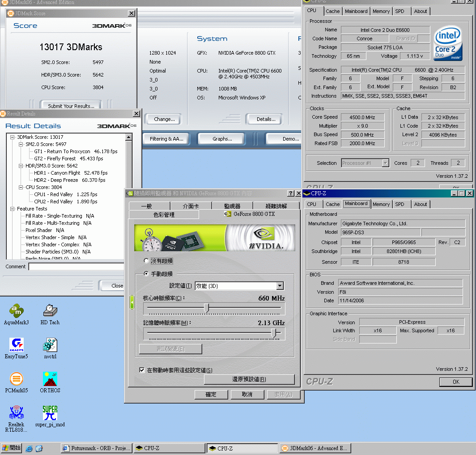Open the Cache tab in upper CPU-Z
The image size is (476, 455).
click(x=332, y=11)
